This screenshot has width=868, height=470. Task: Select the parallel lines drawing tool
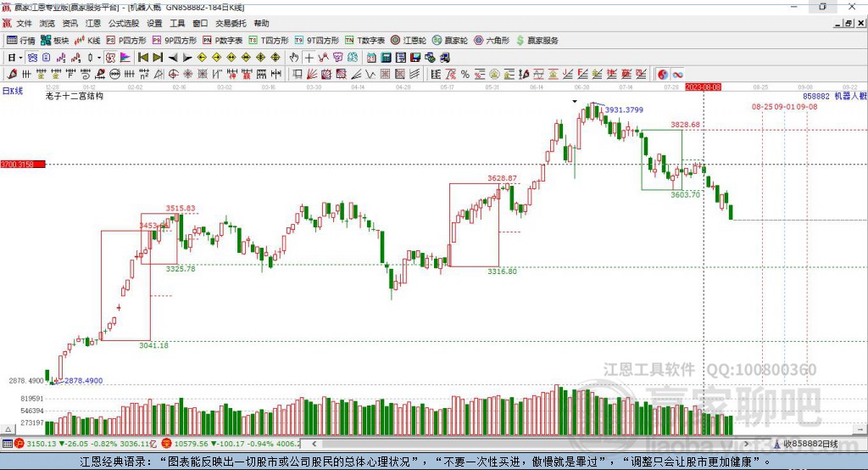tap(414, 75)
